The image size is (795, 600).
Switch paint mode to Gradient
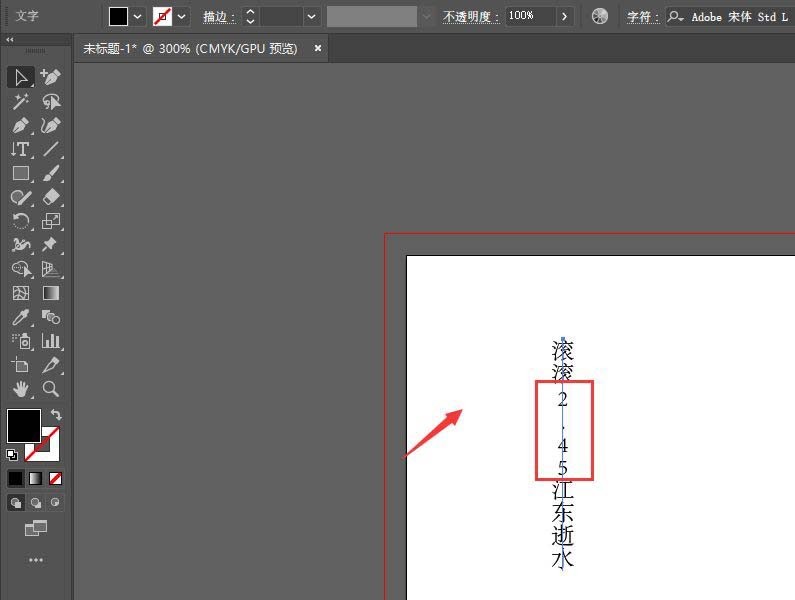click(35, 478)
